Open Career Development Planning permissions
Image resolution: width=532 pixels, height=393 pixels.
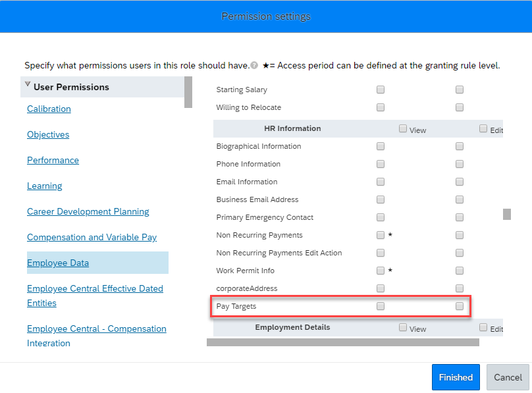pos(88,211)
